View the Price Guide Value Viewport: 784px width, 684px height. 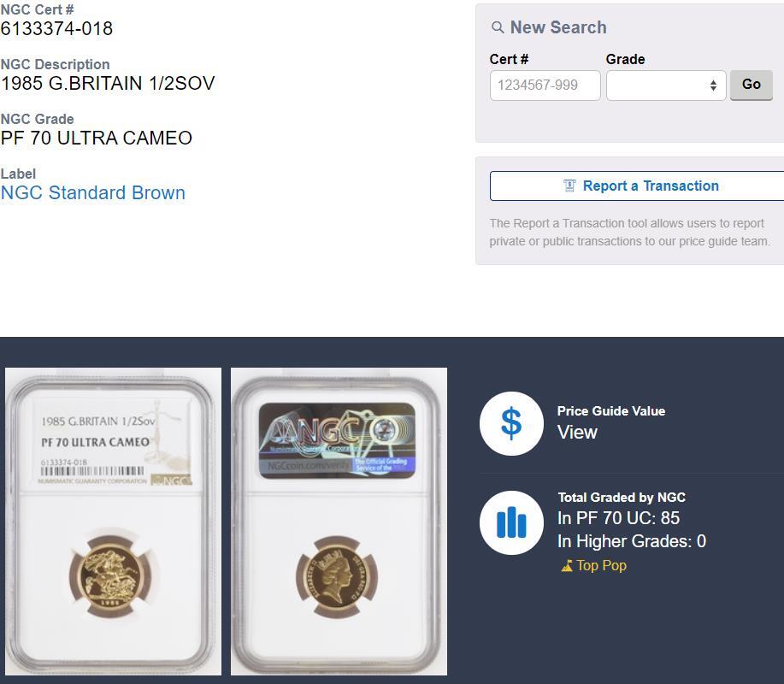pos(577,433)
